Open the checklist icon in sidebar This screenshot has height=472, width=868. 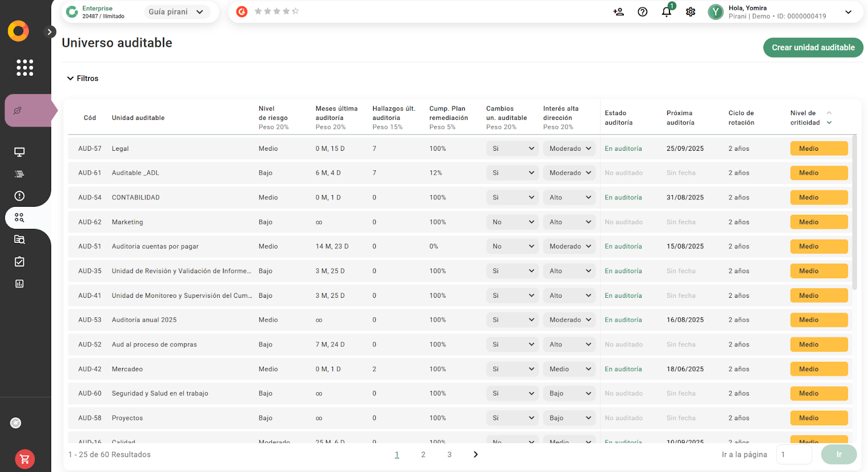pyautogui.click(x=20, y=262)
